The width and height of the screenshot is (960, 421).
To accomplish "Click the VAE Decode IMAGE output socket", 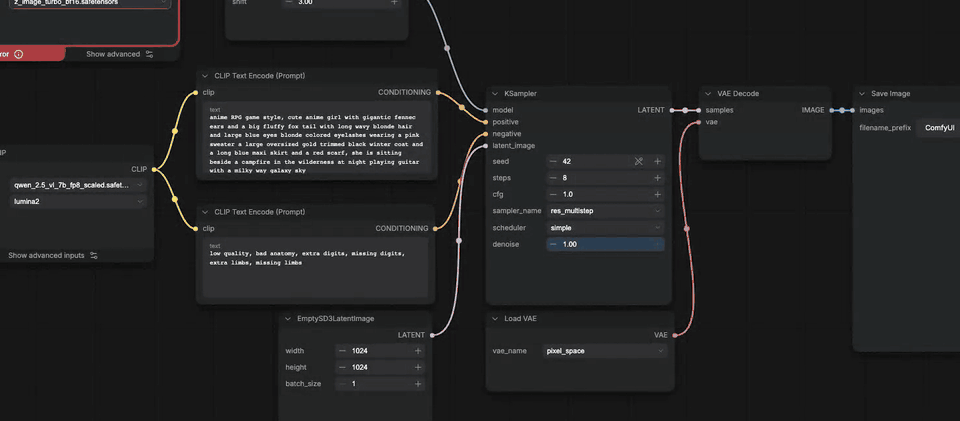I will click(x=831, y=110).
